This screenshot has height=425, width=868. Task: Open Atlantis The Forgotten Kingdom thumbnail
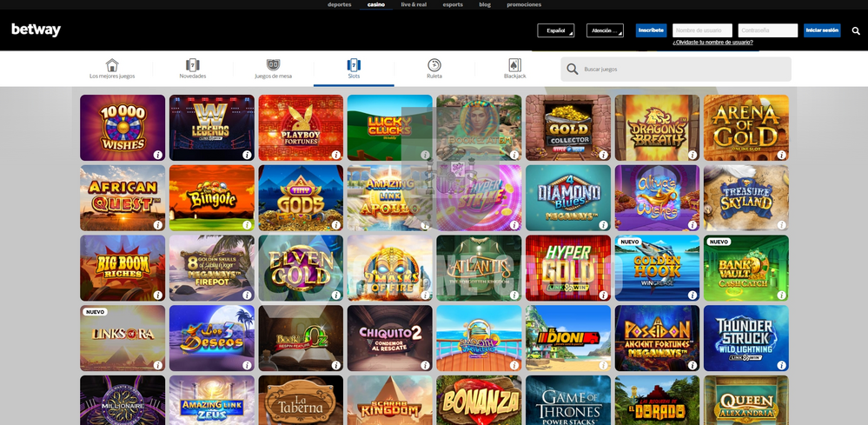click(479, 269)
